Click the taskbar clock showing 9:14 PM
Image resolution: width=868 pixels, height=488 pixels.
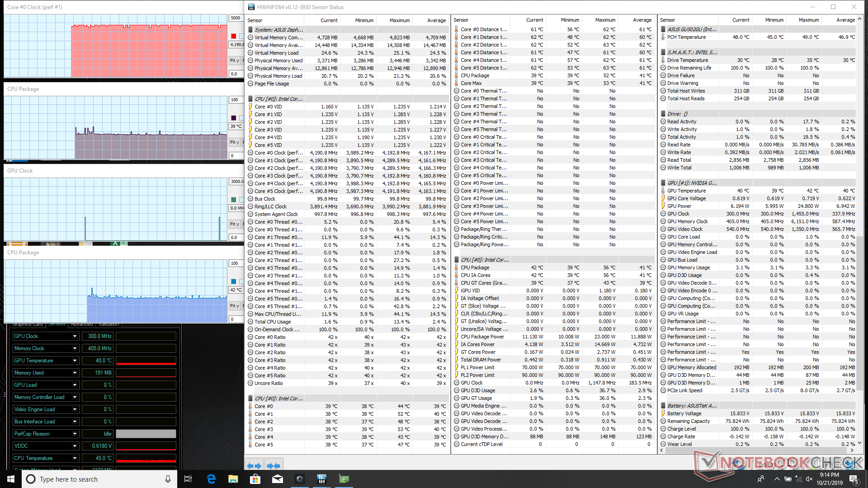point(829,479)
